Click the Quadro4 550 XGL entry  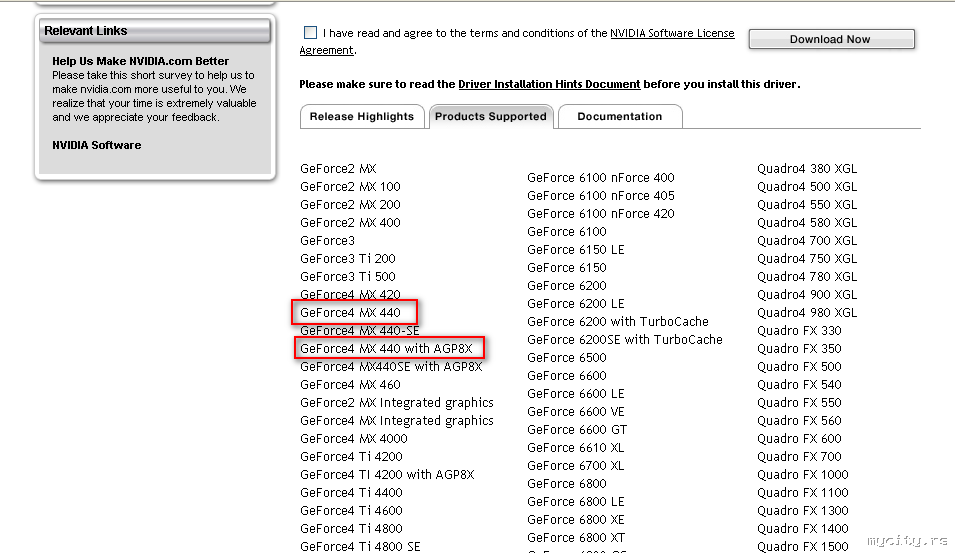pos(807,205)
